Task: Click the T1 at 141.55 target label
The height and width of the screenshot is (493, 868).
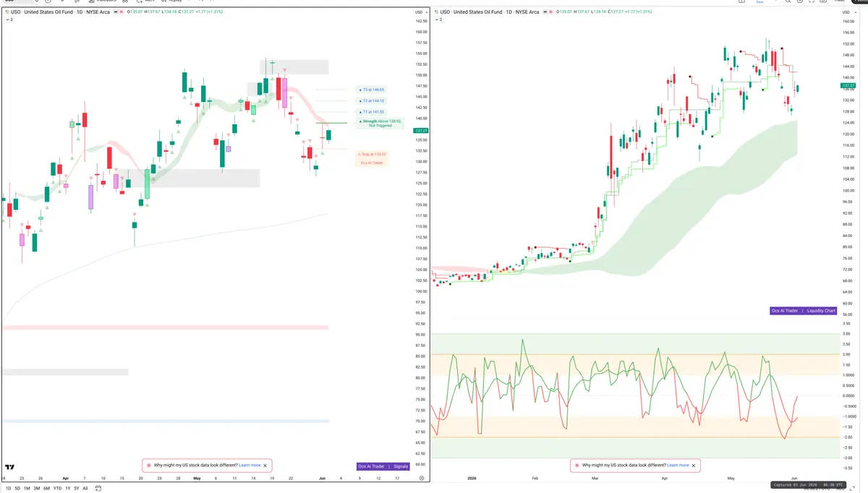Action: (371, 112)
